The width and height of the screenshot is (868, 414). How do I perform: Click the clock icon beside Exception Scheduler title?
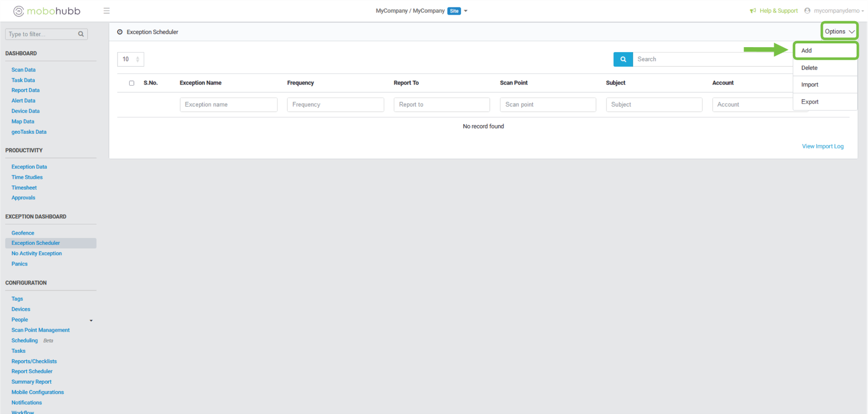tap(120, 32)
